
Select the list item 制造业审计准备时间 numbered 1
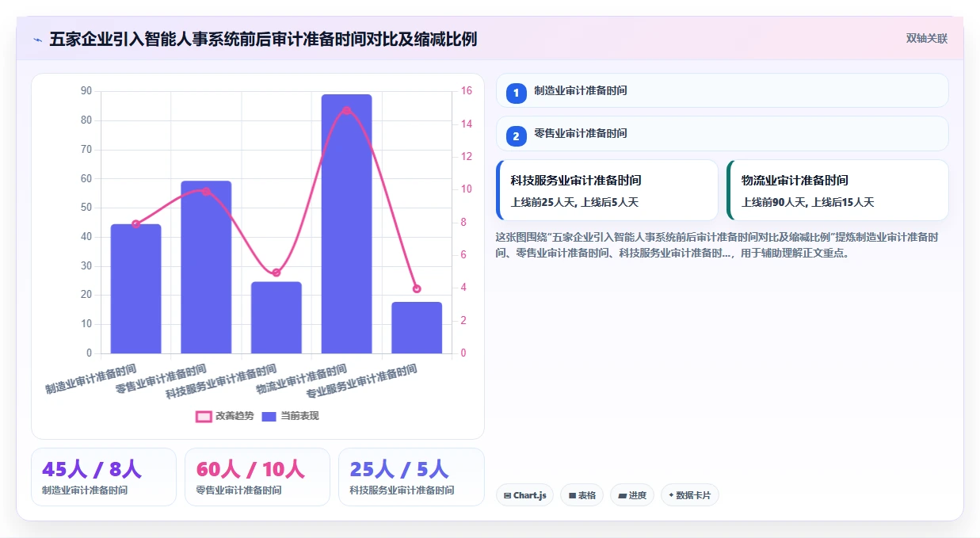(x=722, y=90)
